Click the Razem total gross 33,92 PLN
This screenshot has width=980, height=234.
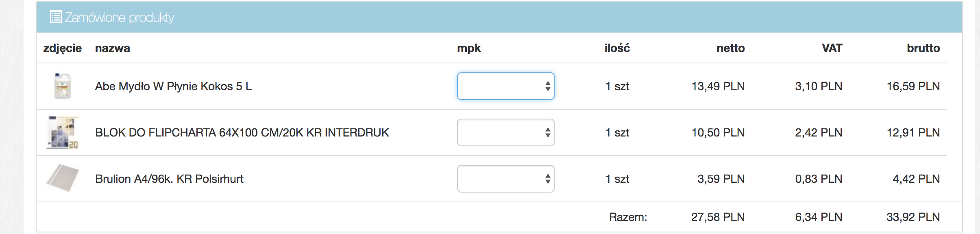[913, 217]
